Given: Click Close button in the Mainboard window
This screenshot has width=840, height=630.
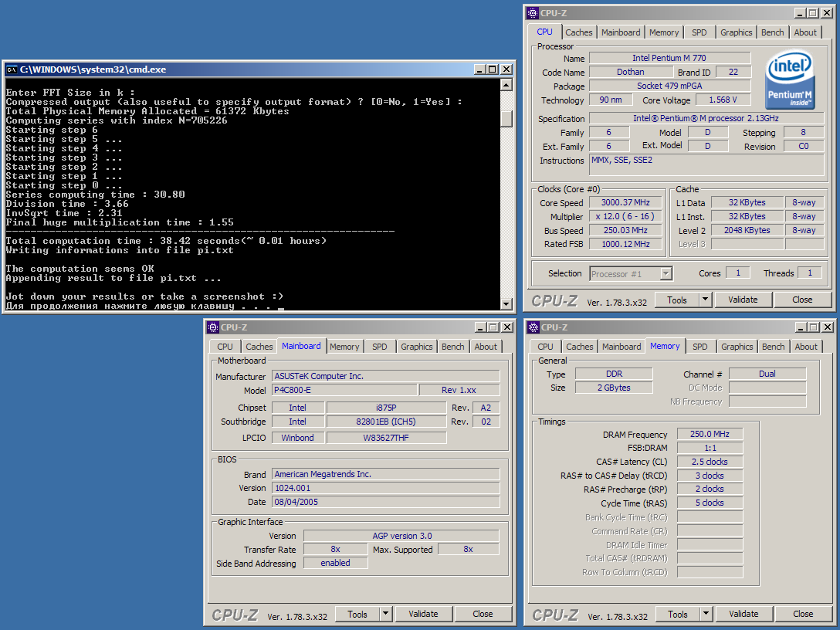Looking at the screenshot, I should [x=483, y=614].
